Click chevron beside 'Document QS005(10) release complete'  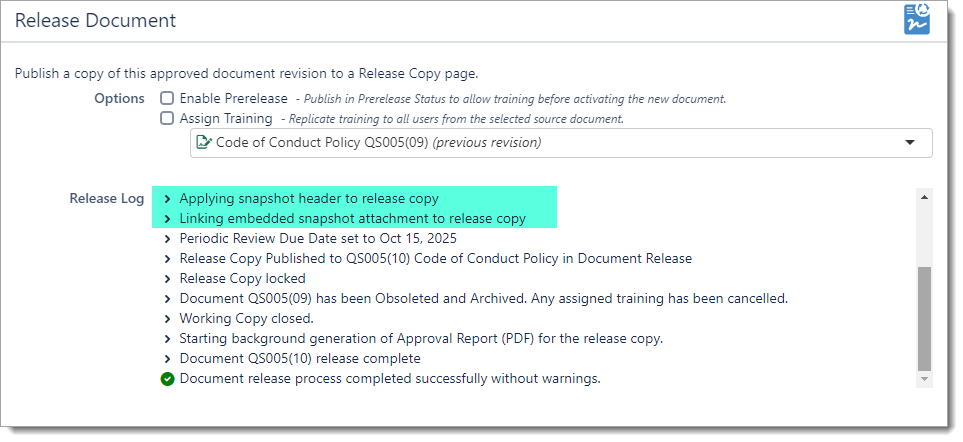(x=168, y=359)
